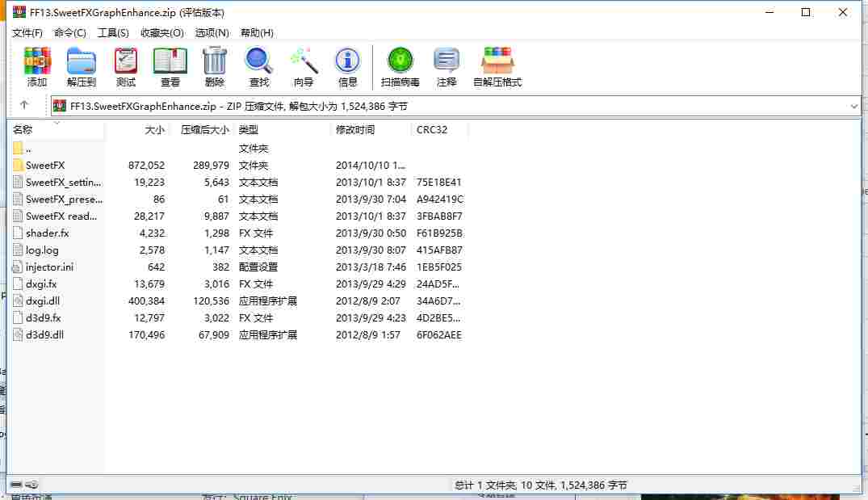Select the SweetFX read... file name
This screenshot has width=868, height=500.
[61, 216]
